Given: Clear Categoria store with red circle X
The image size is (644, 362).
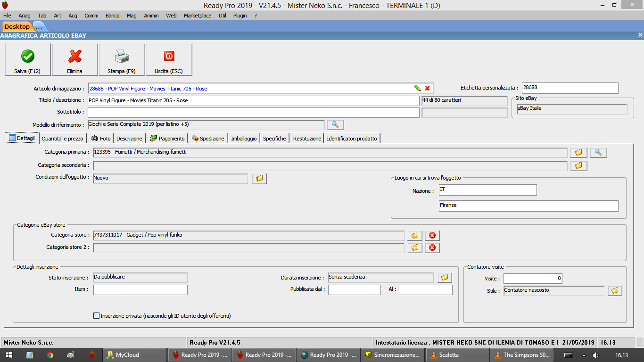Looking at the screenshot, I should [432, 235].
